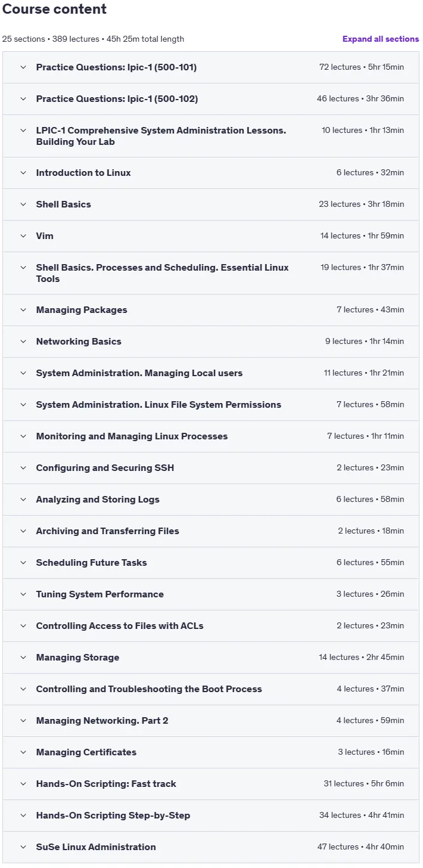423x868 pixels.
Task: Click the Vim section chevron icon
Action: coord(23,236)
